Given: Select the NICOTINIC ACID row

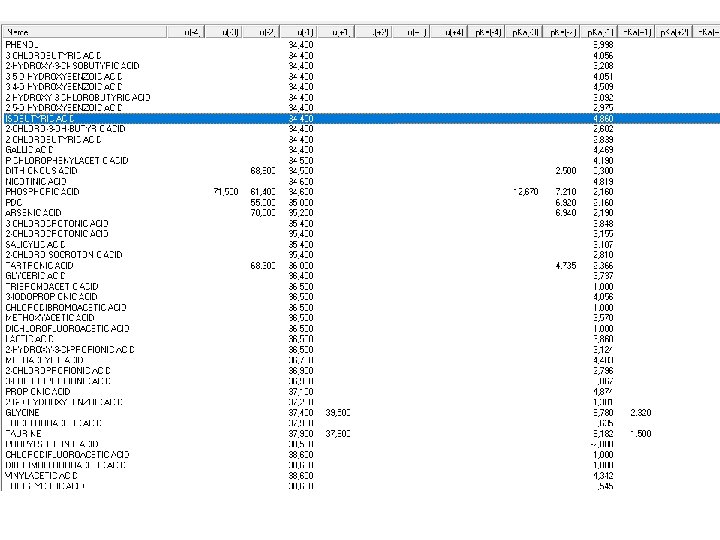Looking at the screenshot, I should (x=362, y=181).
